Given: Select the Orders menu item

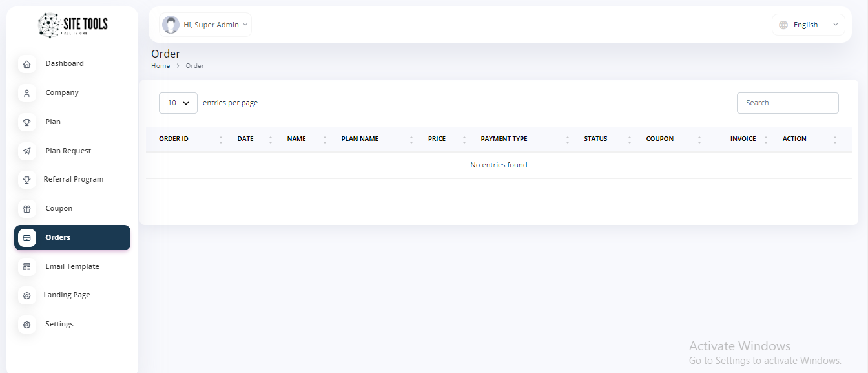Looking at the screenshot, I should coord(72,237).
